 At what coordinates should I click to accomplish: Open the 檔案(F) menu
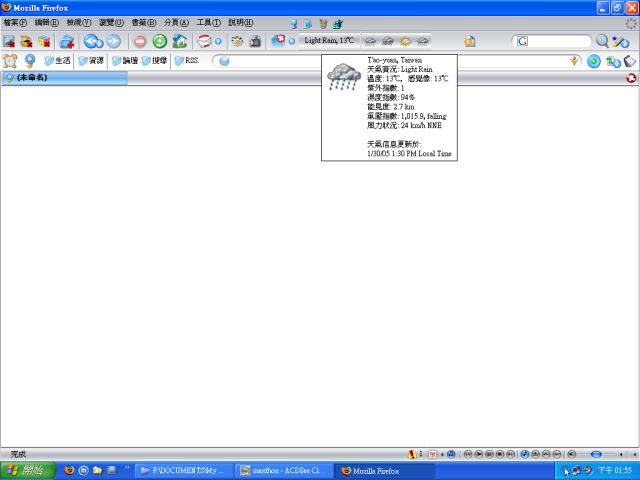pos(15,23)
